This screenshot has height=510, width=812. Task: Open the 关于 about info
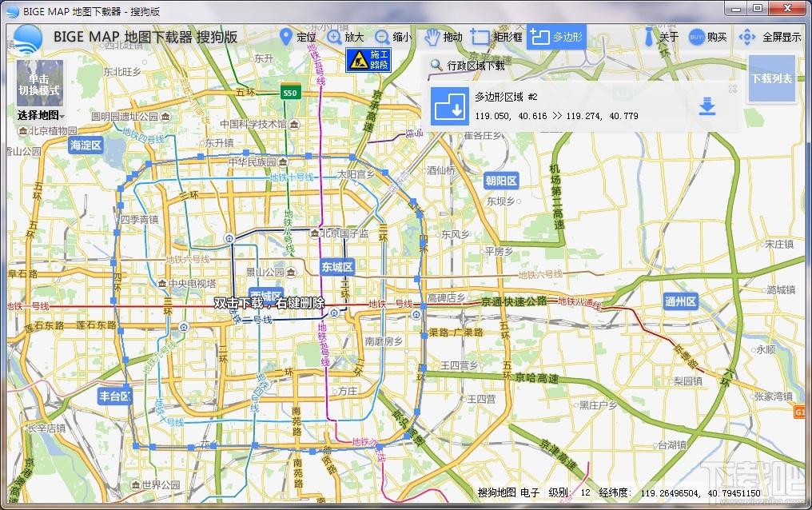661,37
